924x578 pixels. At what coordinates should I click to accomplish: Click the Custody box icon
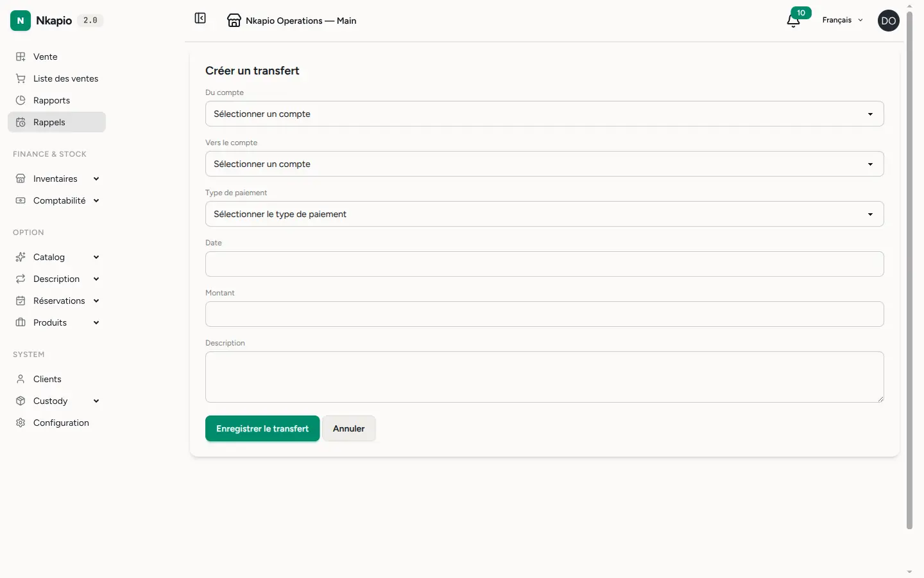(x=21, y=401)
